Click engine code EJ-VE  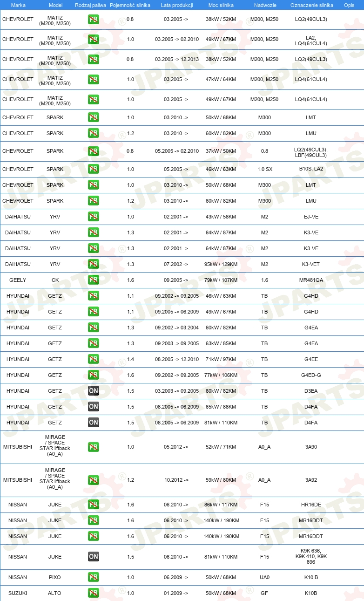pyautogui.click(x=311, y=217)
